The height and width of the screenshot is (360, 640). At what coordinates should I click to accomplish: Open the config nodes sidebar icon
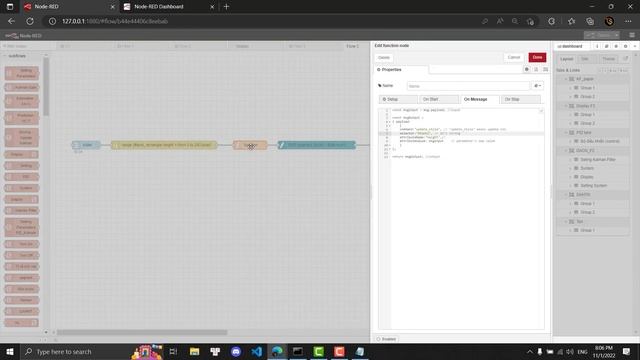tap(625, 46)
